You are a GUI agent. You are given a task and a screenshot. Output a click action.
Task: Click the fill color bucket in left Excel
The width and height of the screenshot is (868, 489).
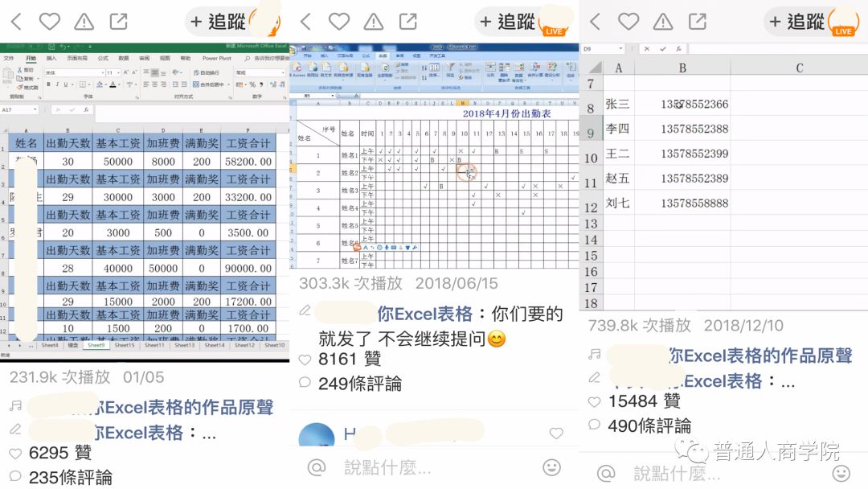click(x=100, y=84)
